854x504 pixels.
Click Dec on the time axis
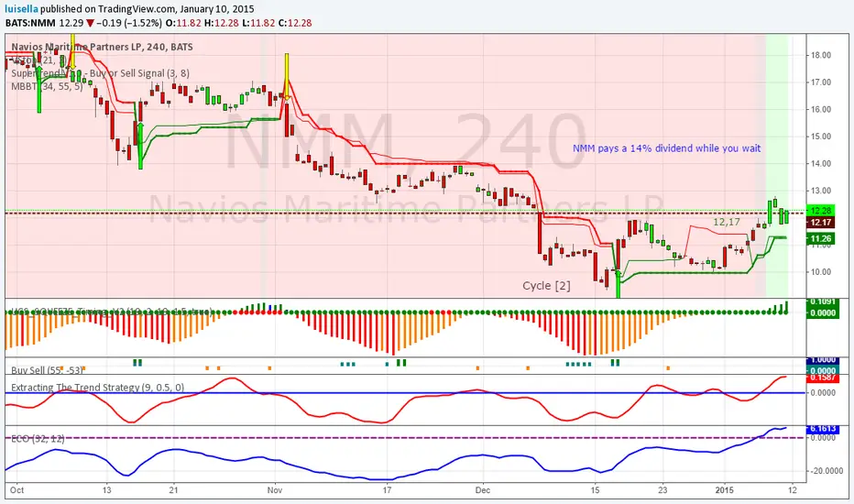coord(483,490)
